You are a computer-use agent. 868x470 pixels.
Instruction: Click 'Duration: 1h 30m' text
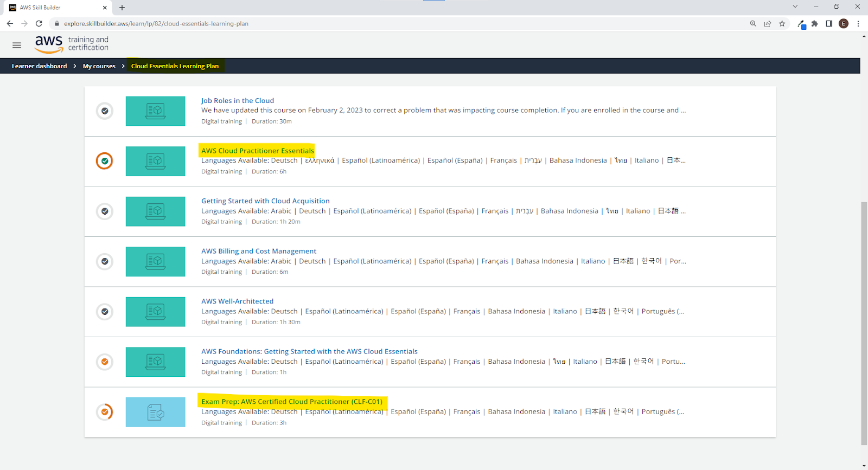point(276,322)
